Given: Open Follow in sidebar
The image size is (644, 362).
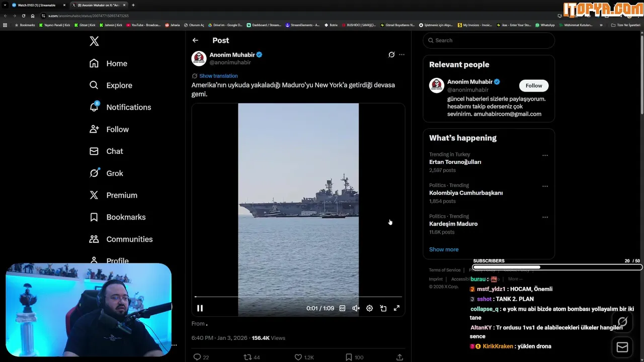Looking at the screenshot, I should 109,129.
